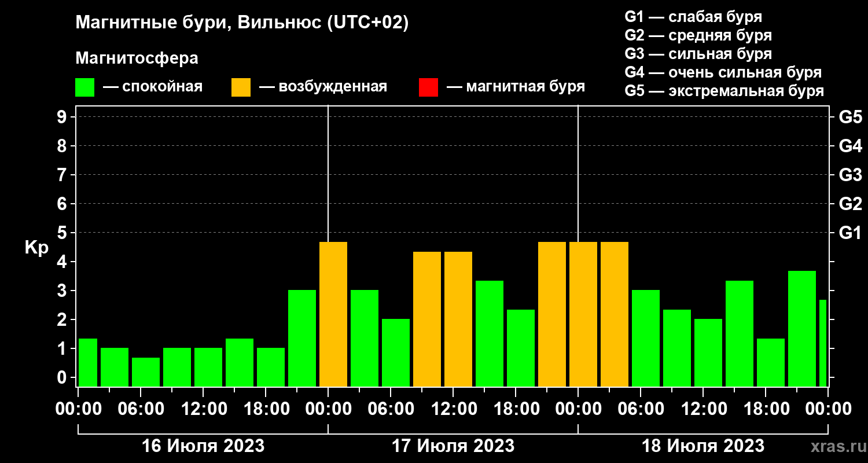
Task: Click the shortest green bar at 06:00–09:00 on 16 July
Action: (x=146, y=372)
